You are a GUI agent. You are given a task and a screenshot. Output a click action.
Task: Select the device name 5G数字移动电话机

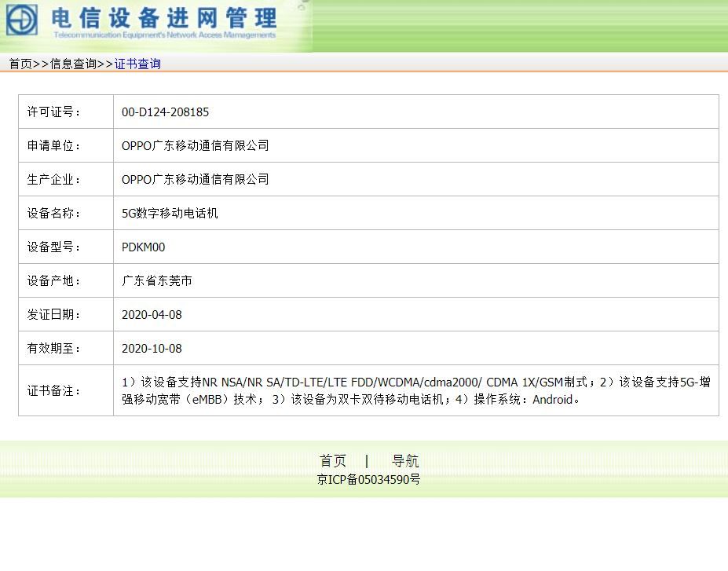(170, 213)
